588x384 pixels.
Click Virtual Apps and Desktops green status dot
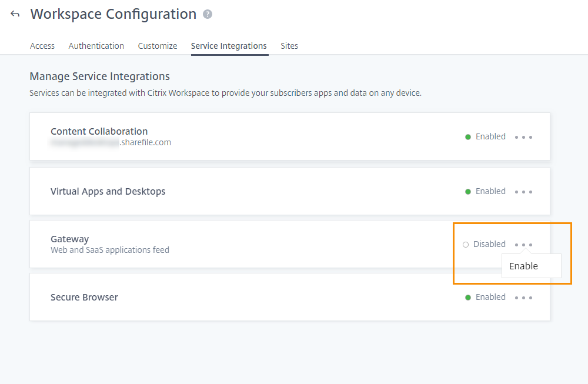(468, 192)
